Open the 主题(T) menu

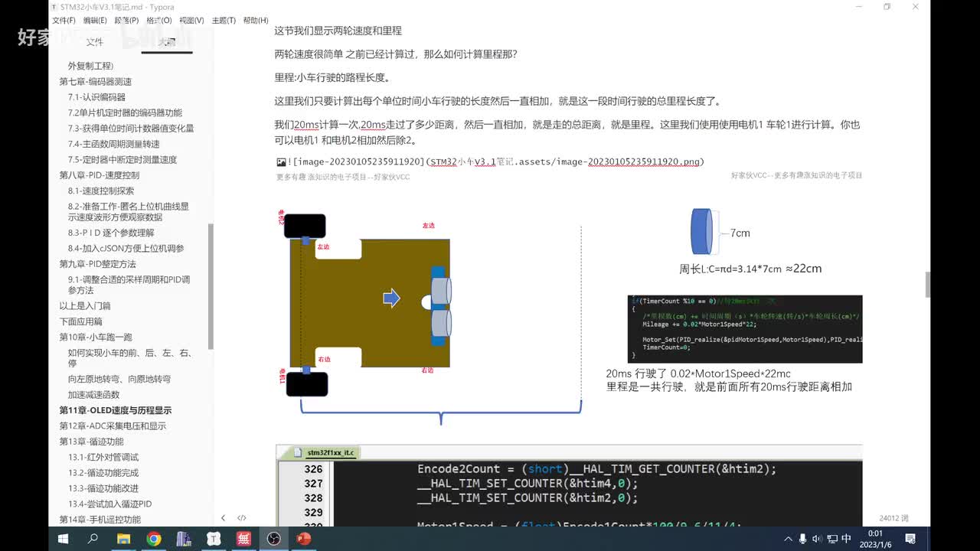224,21
